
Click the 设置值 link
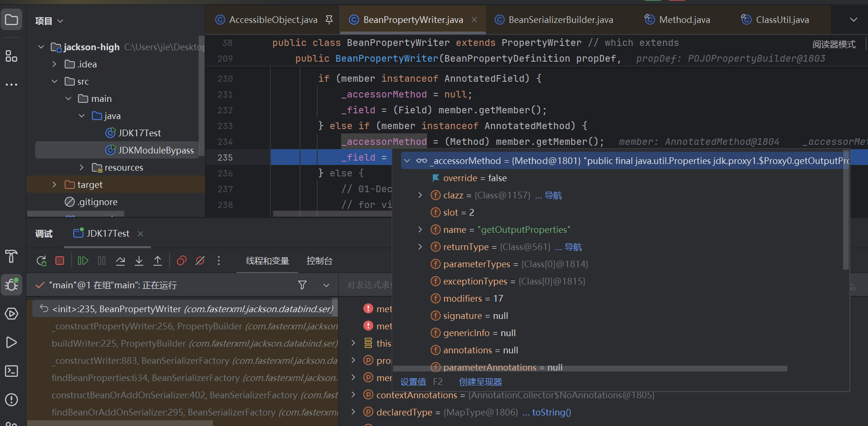coord(413,382)
